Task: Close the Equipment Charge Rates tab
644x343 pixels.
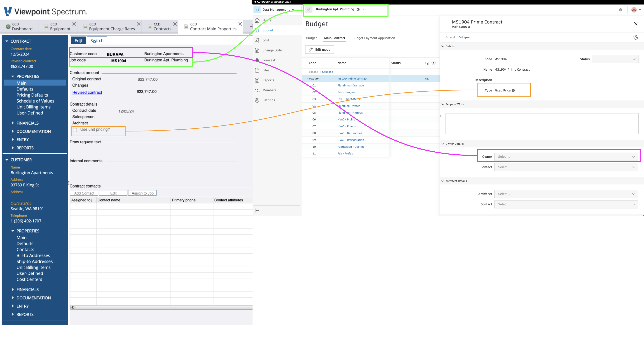Action: [x=138, y=24]
